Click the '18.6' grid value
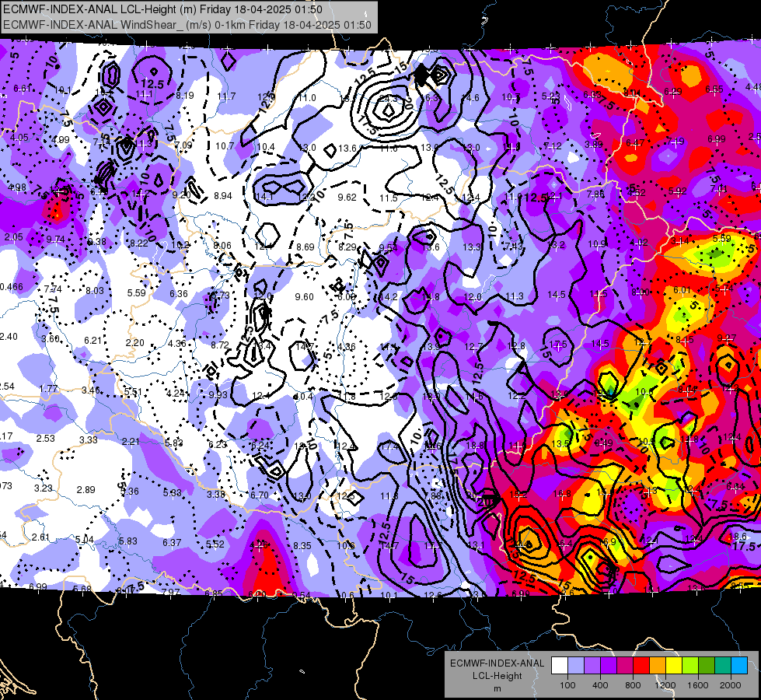This screenshot has height=700, width=761. pyautogui.click(x=738, y=537)
